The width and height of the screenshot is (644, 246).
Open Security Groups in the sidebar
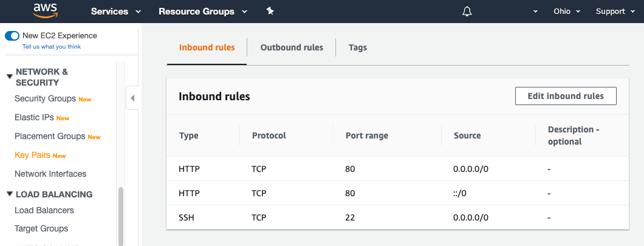pos(45,98)
